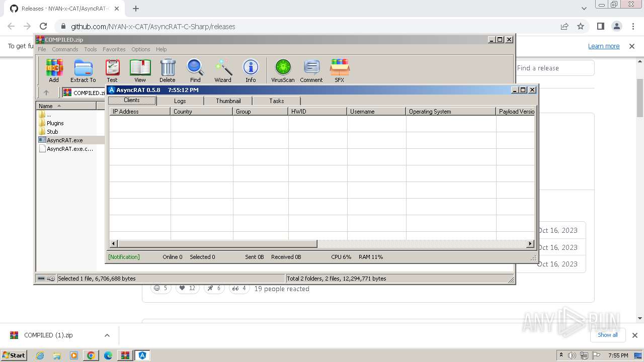The height and width of the screenshot is (362, 644).
Task: Click the Learn more link in Chrome
Action: tap(604, 46)
